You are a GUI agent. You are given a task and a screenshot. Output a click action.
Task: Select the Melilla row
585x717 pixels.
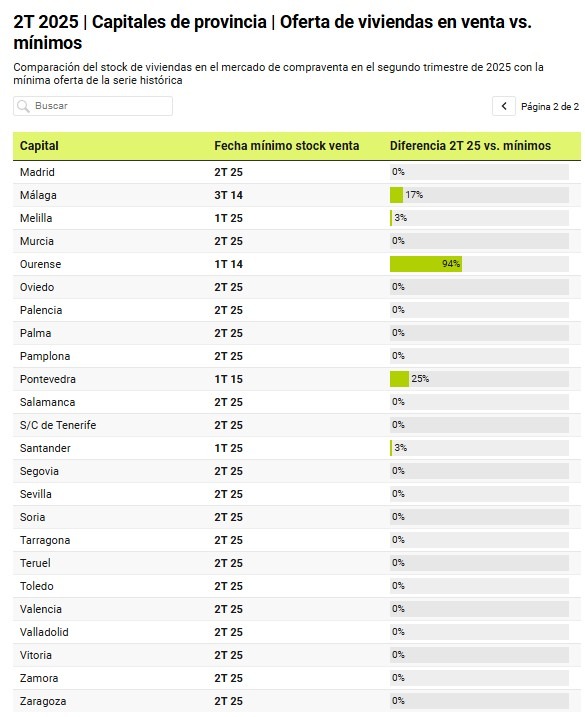297,218
